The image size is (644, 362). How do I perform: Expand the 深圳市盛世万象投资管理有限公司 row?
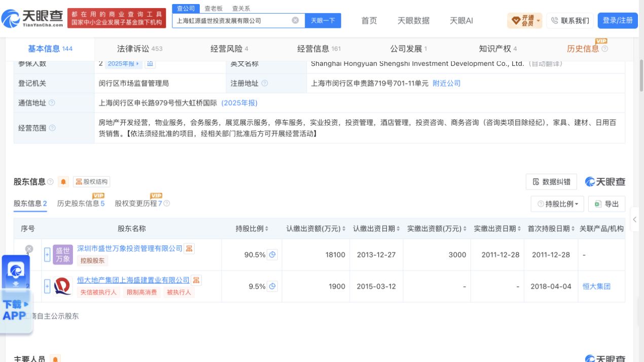[x=47, y=255]
